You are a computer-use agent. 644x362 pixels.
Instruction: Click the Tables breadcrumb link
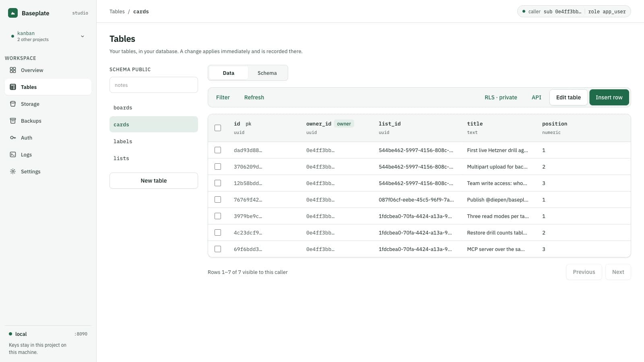click(117, 11)
